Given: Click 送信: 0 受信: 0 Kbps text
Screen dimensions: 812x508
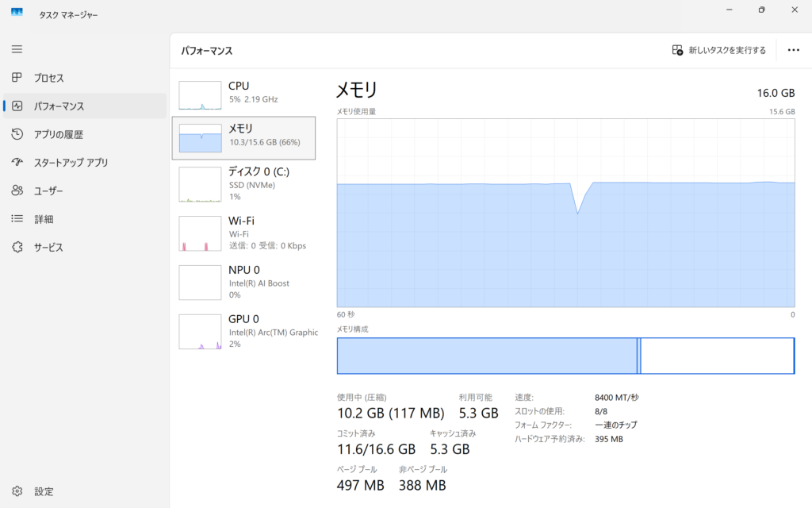Looking at the screenshot, I should tap(267, 246).
